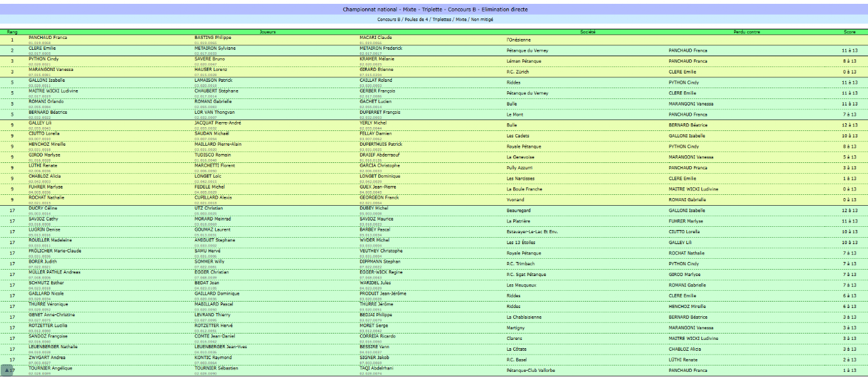The width and height of the screenshot is (868, 377).
Task: Select player MAILLARD Pierre-Alain
Action: (218, 144)
